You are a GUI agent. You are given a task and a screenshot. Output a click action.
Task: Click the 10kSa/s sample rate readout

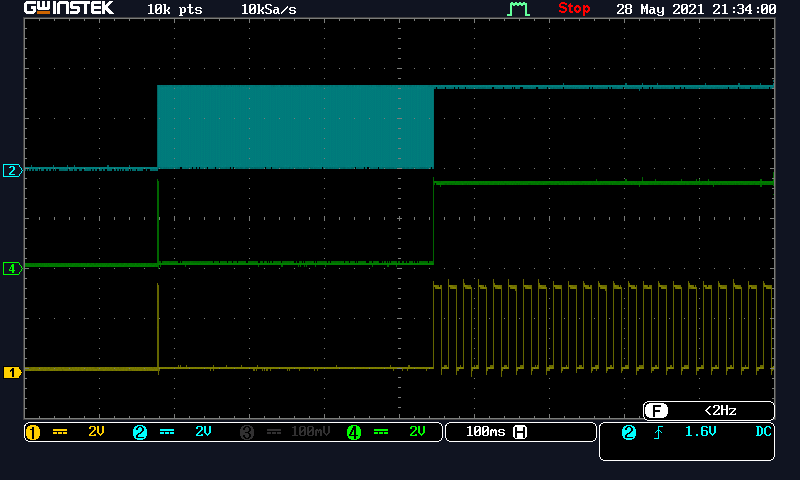click(x=268, y=10)
